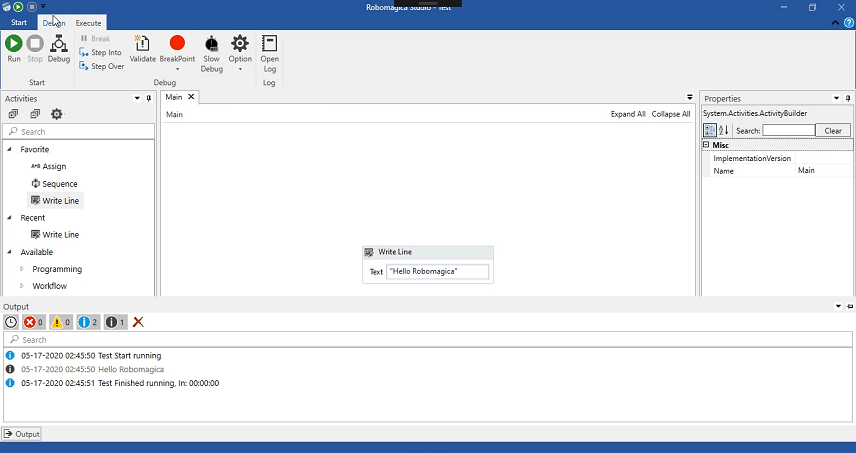The height and width of the screenshot is (453, 856).
Task: Click the Break command
Action: (x=95, y=39)
